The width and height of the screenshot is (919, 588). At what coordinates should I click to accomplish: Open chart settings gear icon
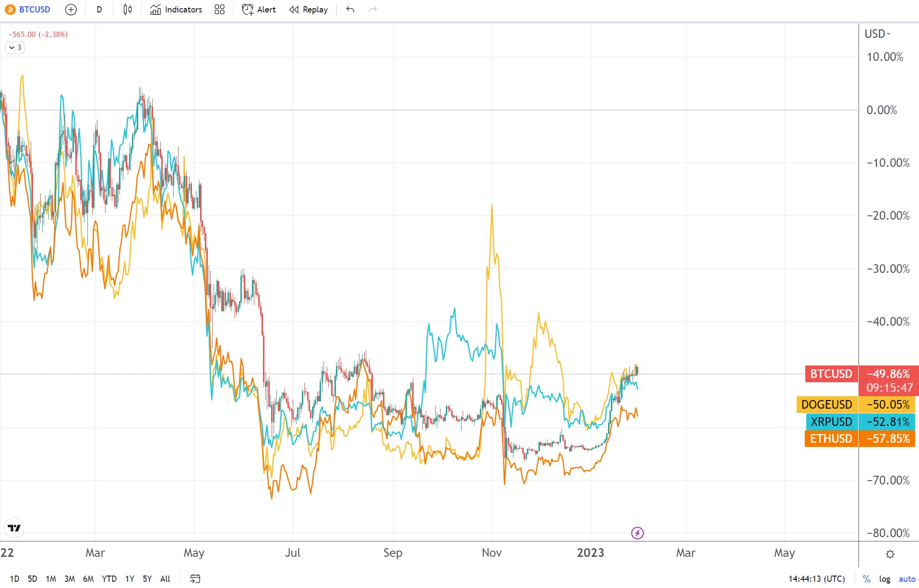(x=890, y=554)
